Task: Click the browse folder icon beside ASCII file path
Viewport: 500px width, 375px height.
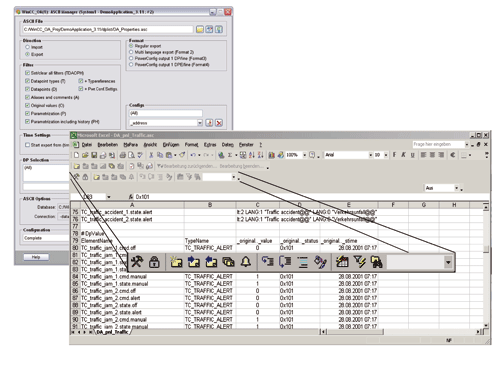Action: click(200, 29)
